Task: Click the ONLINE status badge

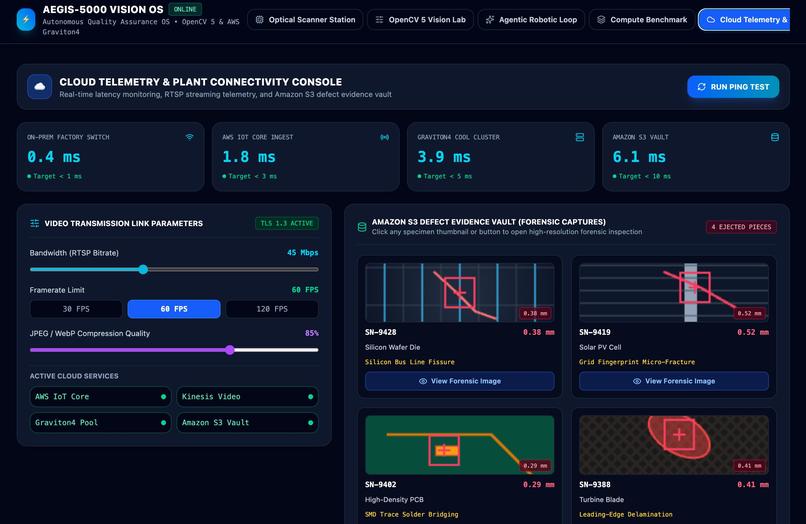Action: pyautogui.click(x=185, y=9)
